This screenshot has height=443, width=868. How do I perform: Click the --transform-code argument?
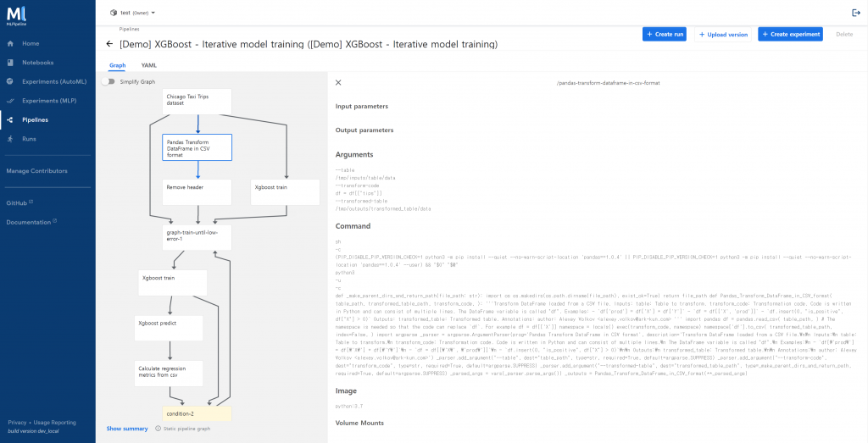pos(356,186)
